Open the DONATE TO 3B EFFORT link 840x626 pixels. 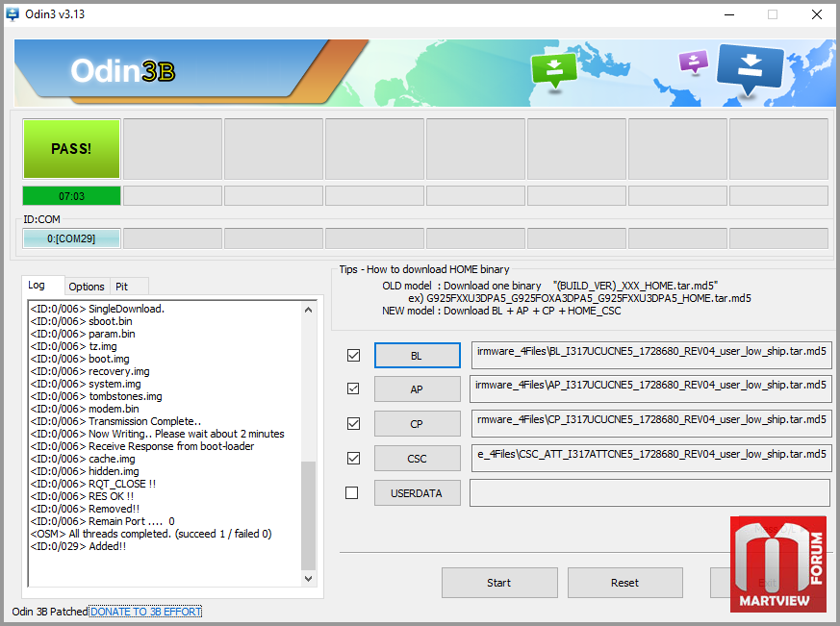tap(145, 612)
